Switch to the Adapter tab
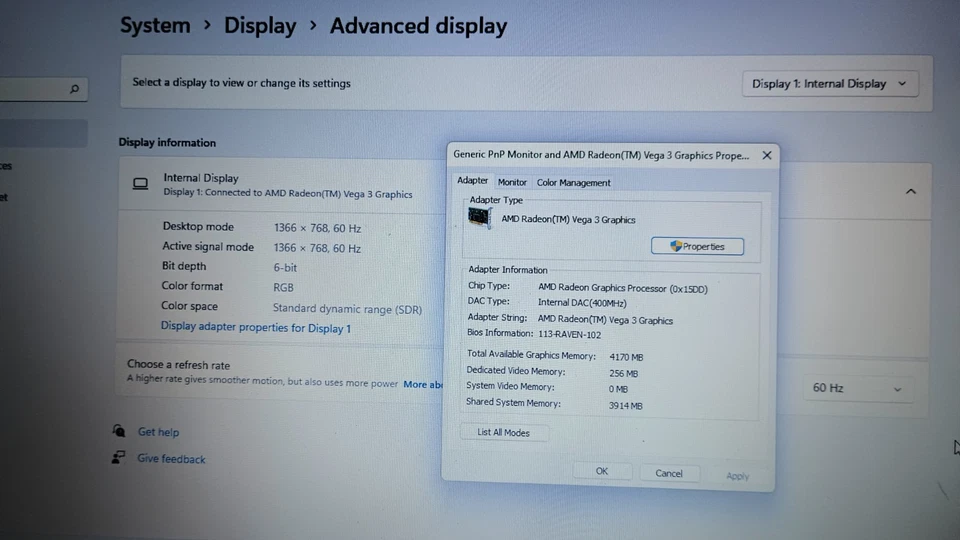Screen dimensions: 960x540 (x=472, y=181)
